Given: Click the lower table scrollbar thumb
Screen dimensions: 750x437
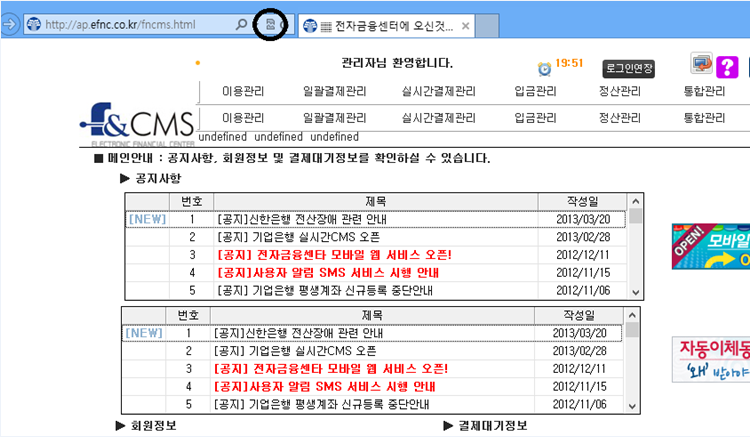Looking at the screenshot, I should click(632, 330).
